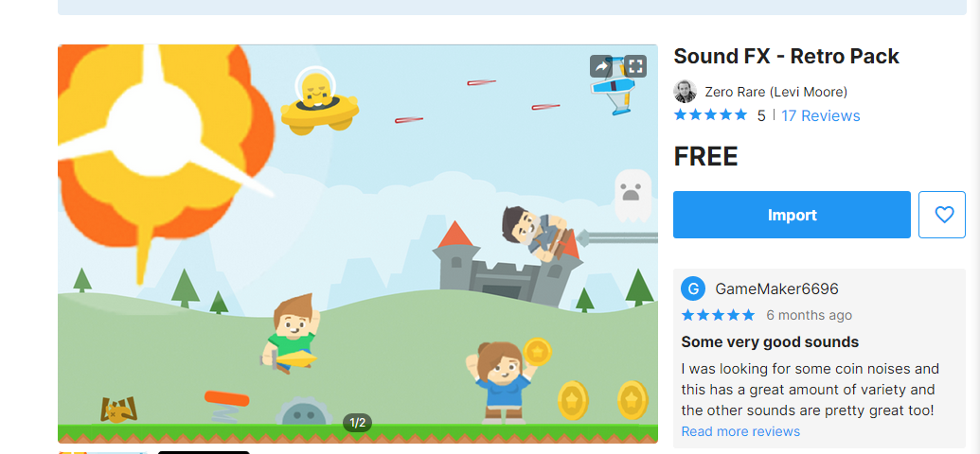Click the 1/2 image counter badge
Viewport: 980px width, 454px height.
coord(357,423)
